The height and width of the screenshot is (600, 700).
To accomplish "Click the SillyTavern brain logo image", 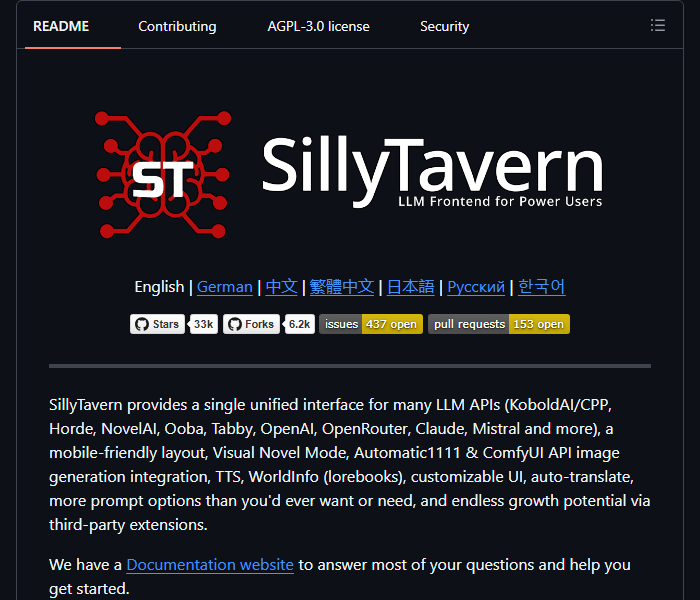I will [163, 175].
